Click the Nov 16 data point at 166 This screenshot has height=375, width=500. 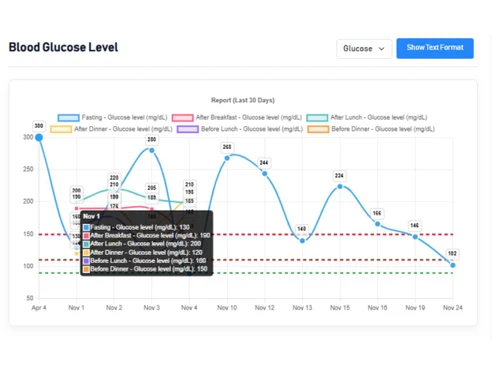coord(378,224)
